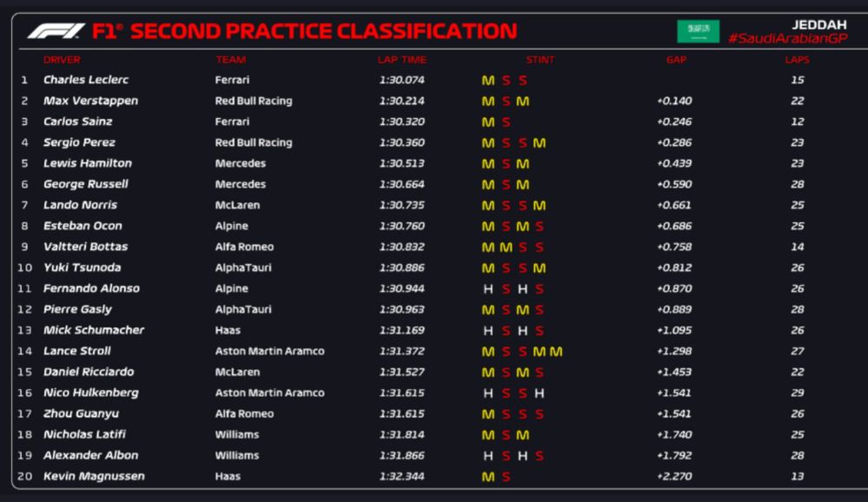Image resolution: width=868 pixels, height=502 pixels.
Task: Click the LAP TIME column header
Action: pyautogui.click(x=401, y=60)
